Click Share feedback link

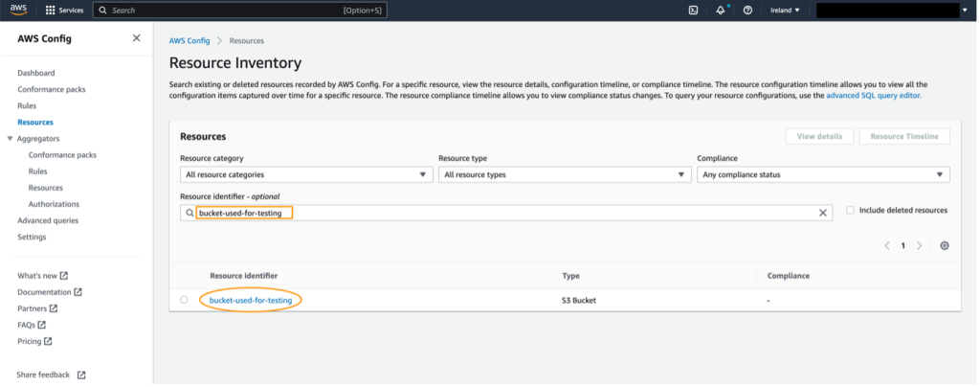pyautogui.click(x=43, y=376)
